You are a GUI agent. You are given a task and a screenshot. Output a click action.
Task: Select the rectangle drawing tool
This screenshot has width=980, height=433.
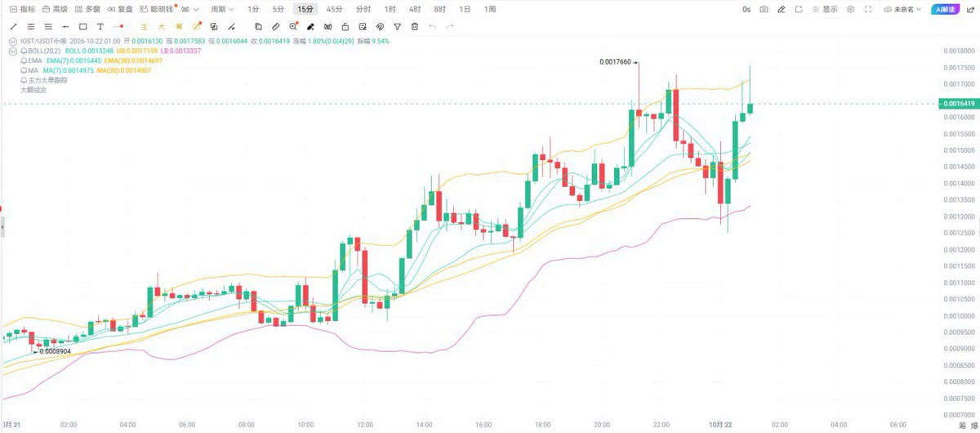click(x=82, y=27)
